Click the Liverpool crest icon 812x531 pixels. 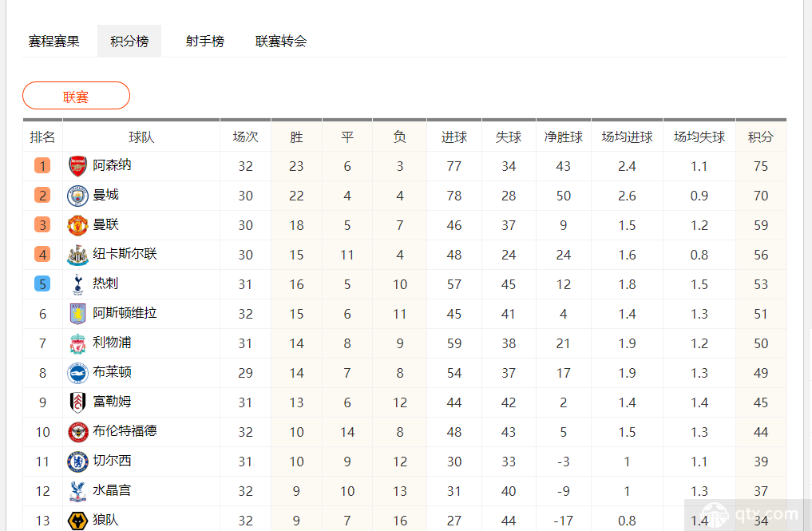point(77,343)
